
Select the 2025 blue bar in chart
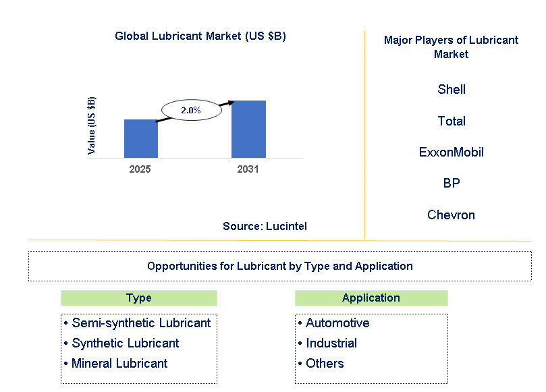point(141,138)
